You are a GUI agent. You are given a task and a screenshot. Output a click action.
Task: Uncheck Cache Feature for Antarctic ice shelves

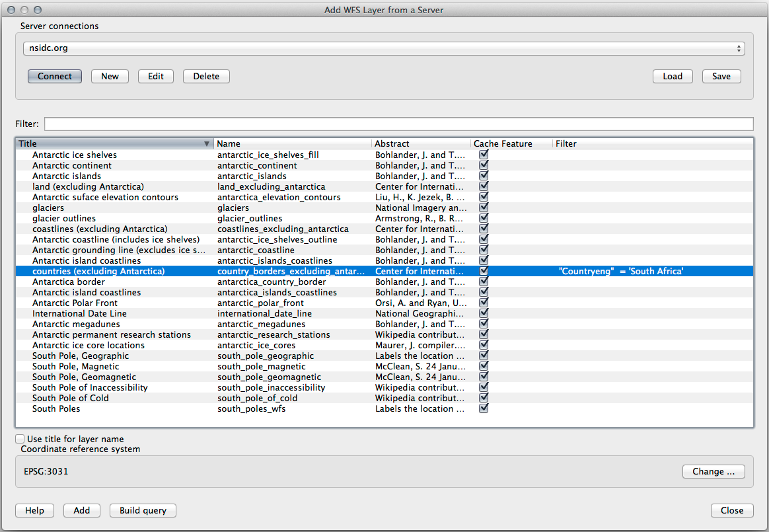tap(484, 155)
